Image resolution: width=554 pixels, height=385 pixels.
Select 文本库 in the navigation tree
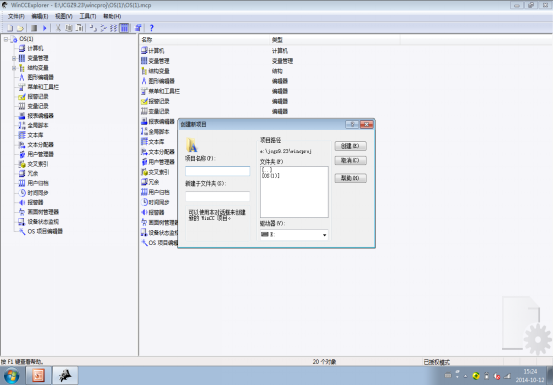coord(35,135)
